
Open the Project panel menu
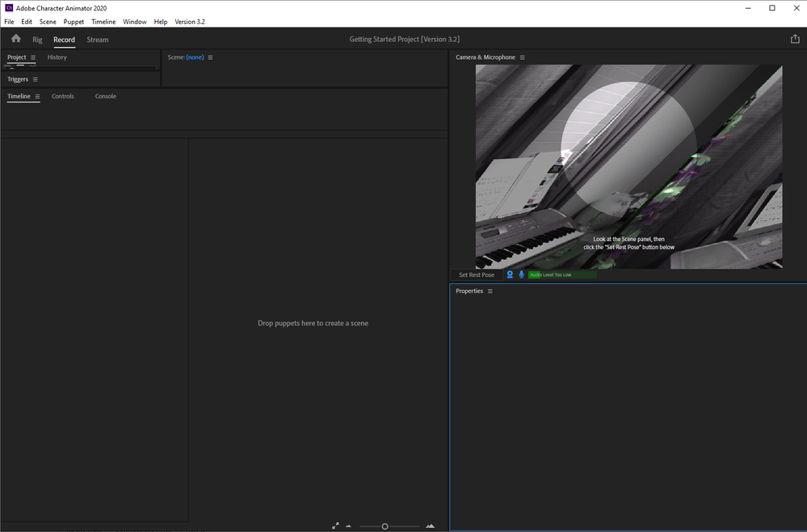(x=33, y=57)
